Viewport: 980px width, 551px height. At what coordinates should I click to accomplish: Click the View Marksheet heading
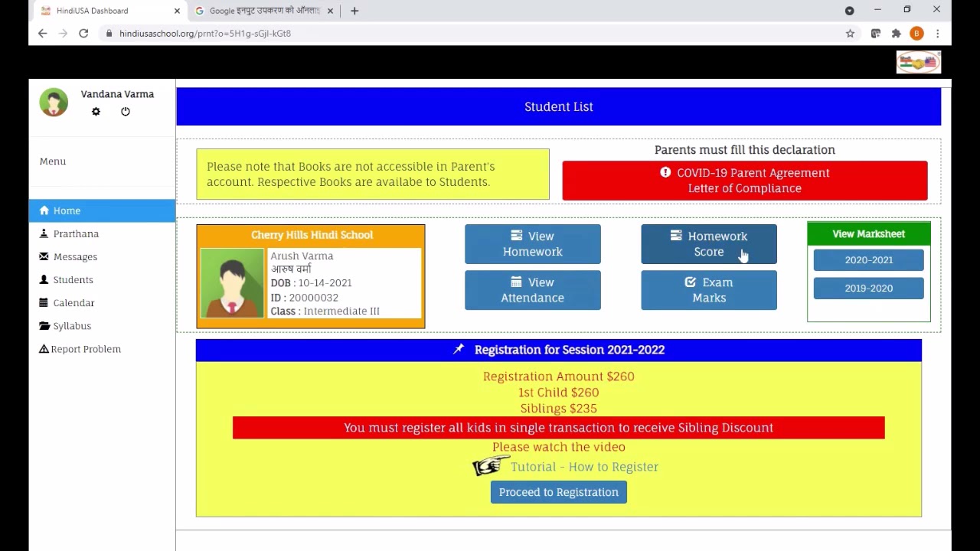click(x=869, y=234)
